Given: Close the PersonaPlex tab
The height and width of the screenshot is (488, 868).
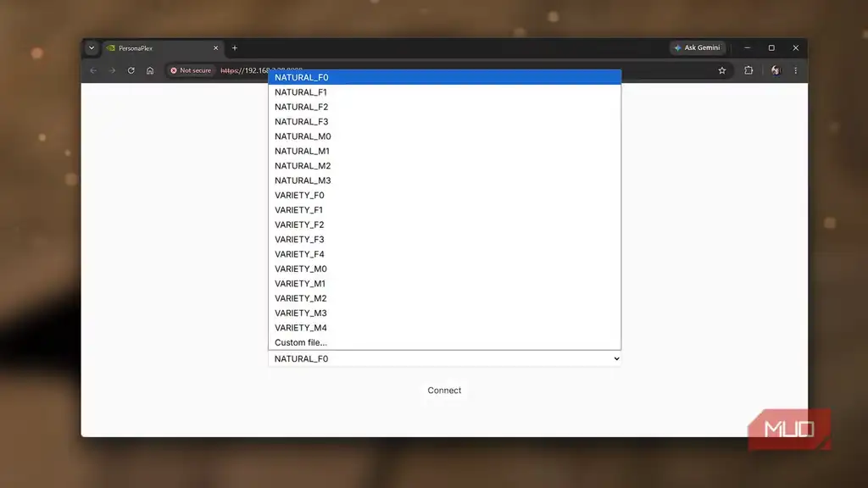Looking at the screenshot, I should (x=216, y=48).
